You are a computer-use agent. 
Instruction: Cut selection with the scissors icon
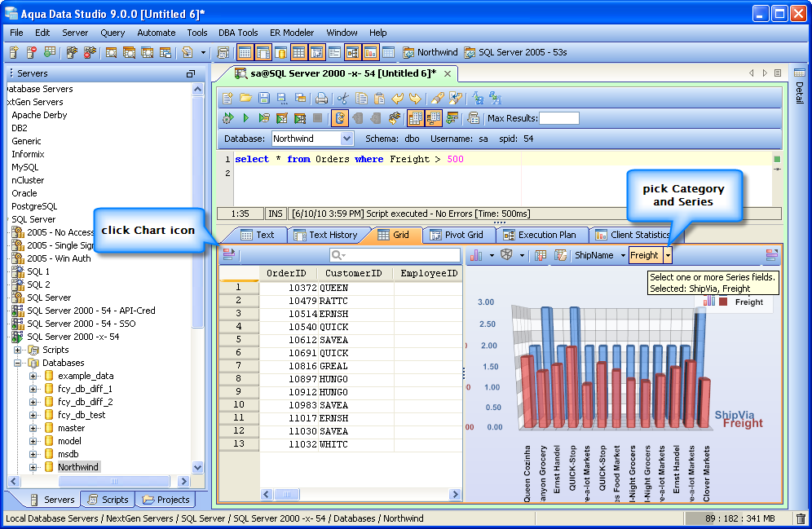[342, 98]
